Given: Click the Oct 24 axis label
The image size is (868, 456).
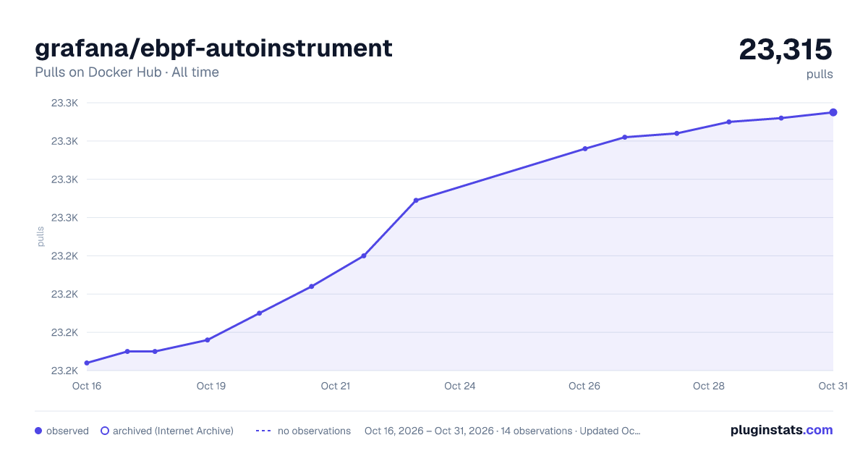Looking at the screenshot, I should coord(460,386).
